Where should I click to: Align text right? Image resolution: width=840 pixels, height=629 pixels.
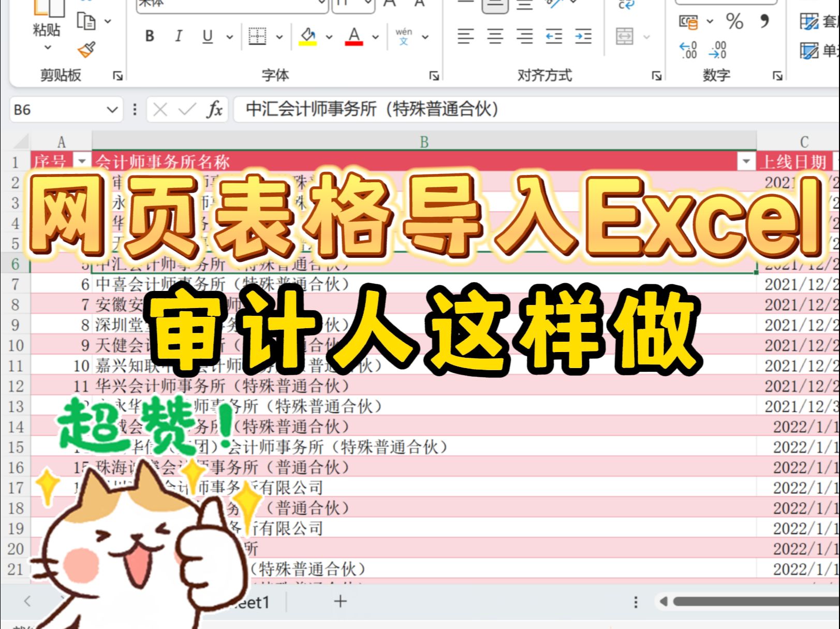pyautogui.click(x=524, y=36)
